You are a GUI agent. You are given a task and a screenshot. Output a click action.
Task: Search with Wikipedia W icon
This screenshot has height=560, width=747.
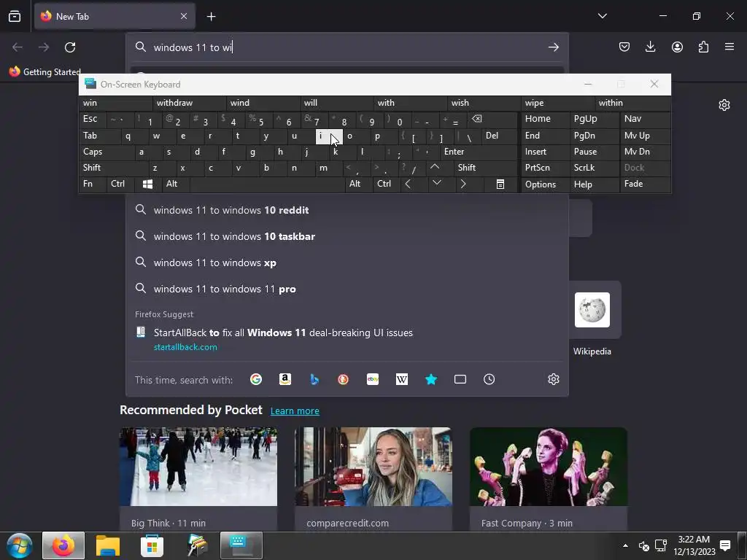(x=402, y=379)
